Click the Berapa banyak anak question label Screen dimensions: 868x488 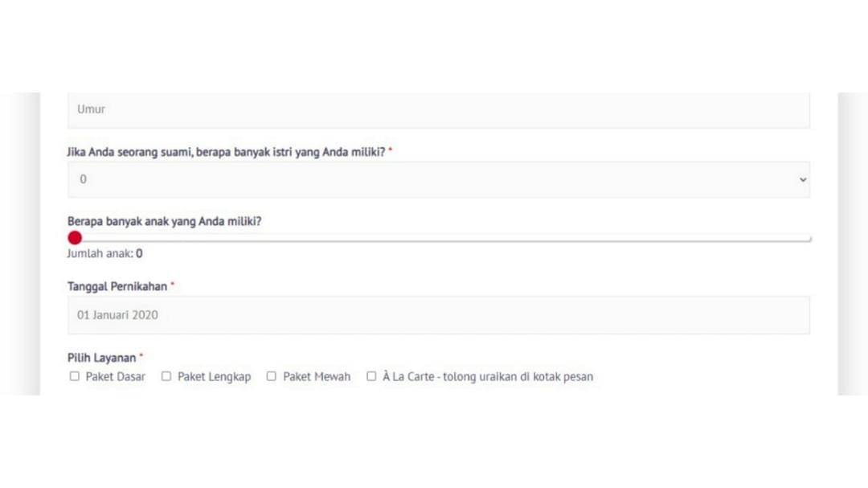pos(164,220)
